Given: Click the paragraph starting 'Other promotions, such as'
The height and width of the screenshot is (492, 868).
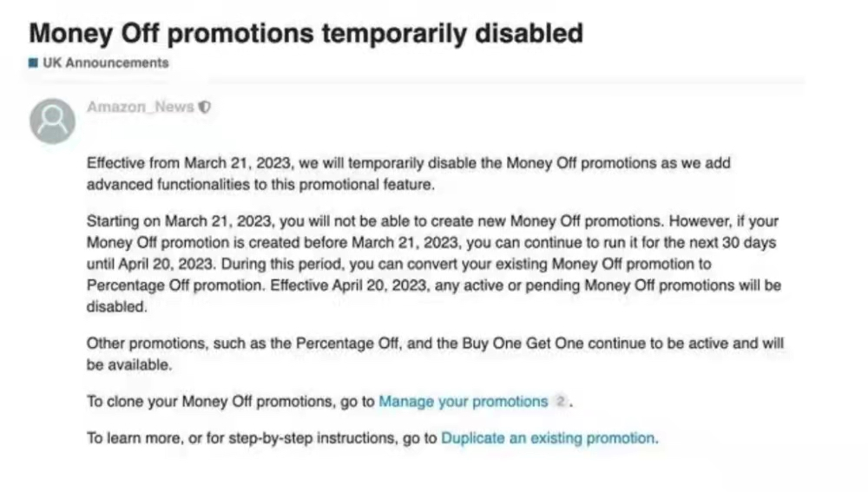Looking at the screenshot, I should (x=434, y=354).
